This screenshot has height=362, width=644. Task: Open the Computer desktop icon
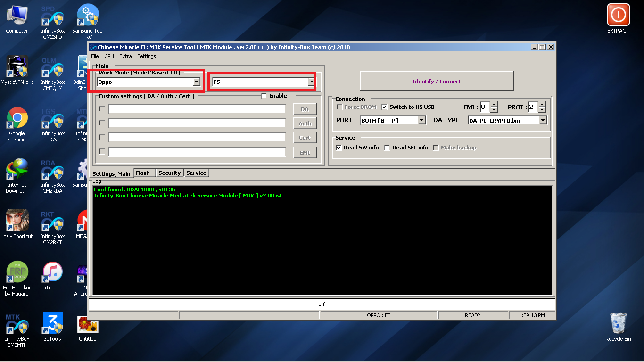pyautogui.click(x=17, y=19)
